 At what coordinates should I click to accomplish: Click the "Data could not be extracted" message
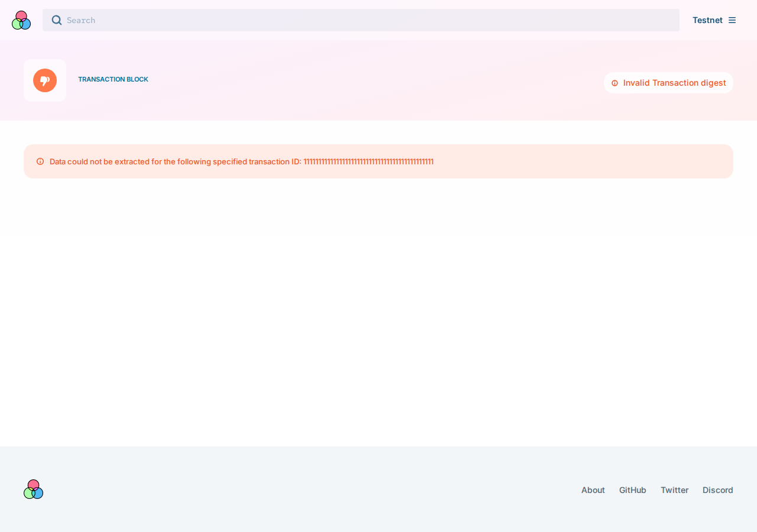point(175,161)
